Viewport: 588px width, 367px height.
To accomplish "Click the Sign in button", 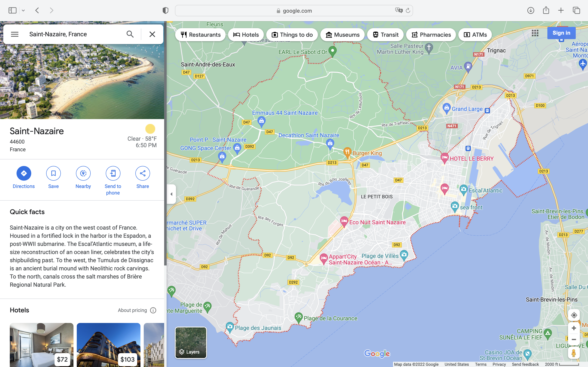I will coord(561,33).
